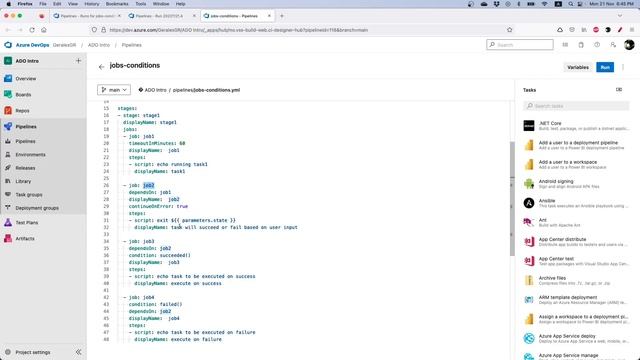
Task: Open the File menu
Action: [x=43, y=4]
